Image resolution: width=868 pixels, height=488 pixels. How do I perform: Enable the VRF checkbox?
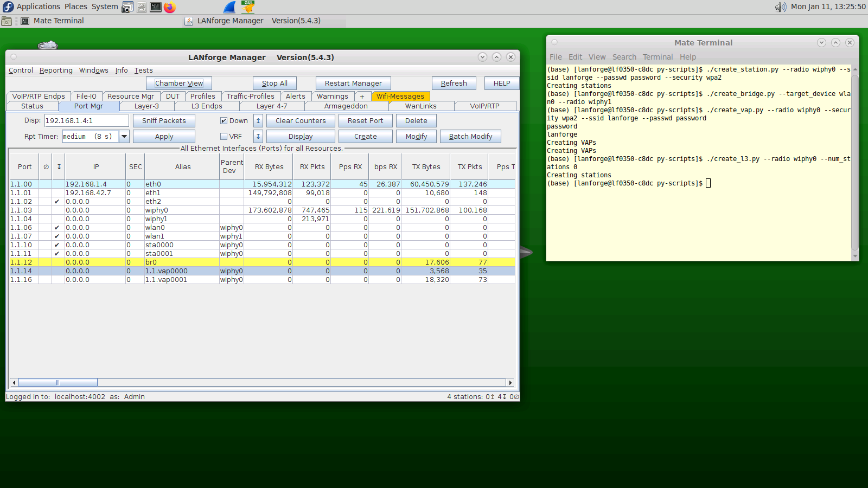click(224, 137)
